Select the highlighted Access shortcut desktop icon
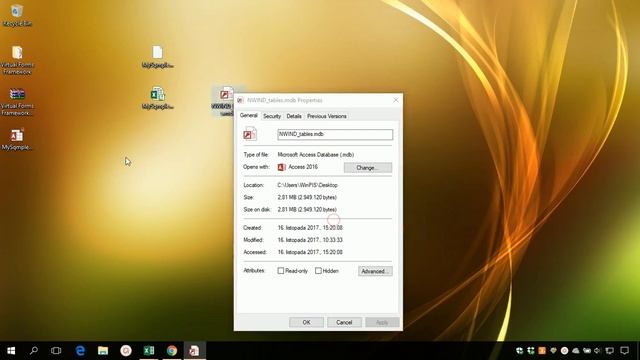Image resolution: width=640 pixels, height=360 pixels. pos(223,101)
